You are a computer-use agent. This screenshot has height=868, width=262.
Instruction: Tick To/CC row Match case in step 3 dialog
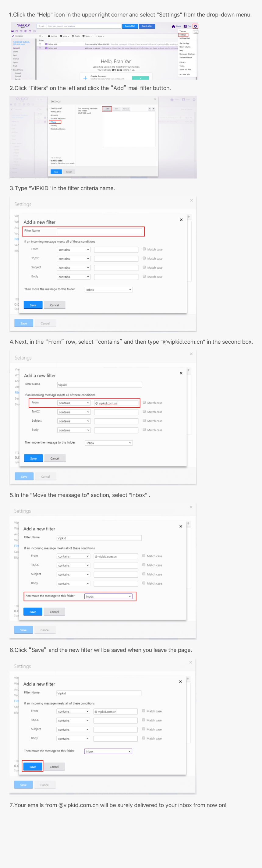tap(144, 258)
